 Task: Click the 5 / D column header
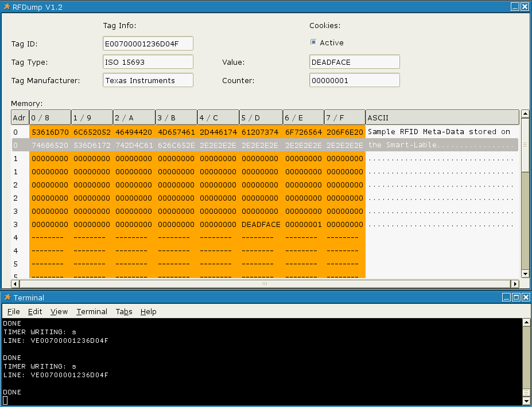(261, 118)
